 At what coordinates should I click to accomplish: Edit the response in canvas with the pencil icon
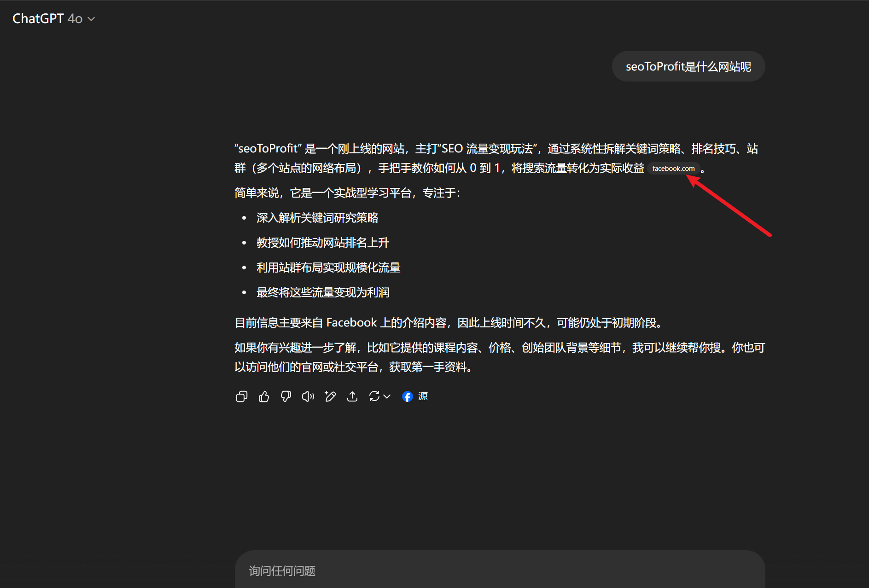pyautogui.click(x=330, y=396)
